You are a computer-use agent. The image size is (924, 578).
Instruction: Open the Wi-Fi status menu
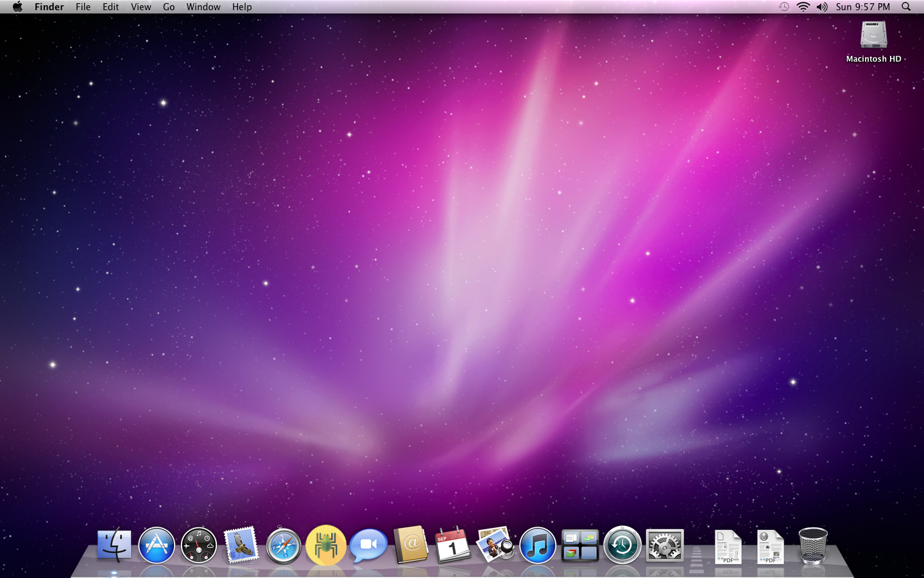pyautogui.click(x=803, y=6)
